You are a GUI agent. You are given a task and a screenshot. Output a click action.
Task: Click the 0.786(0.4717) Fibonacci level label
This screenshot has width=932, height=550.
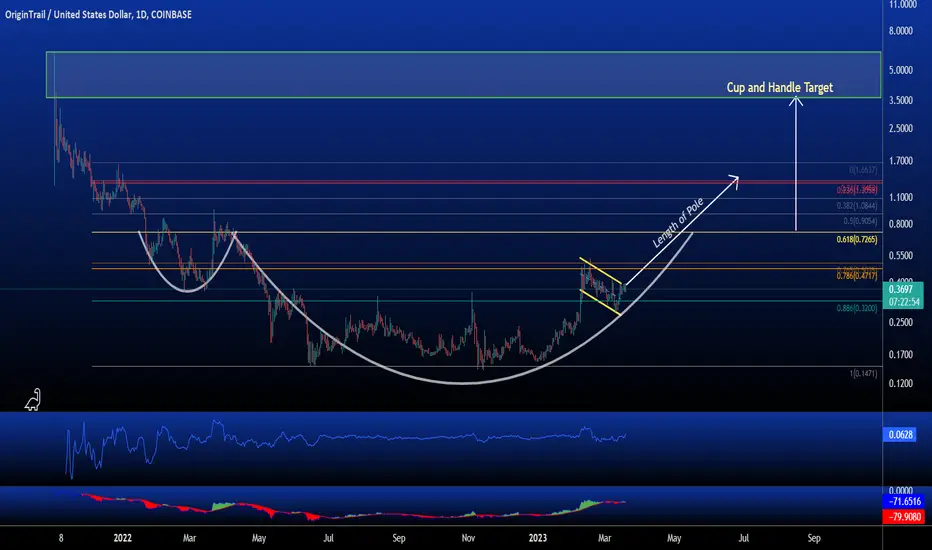coord(857,276)
